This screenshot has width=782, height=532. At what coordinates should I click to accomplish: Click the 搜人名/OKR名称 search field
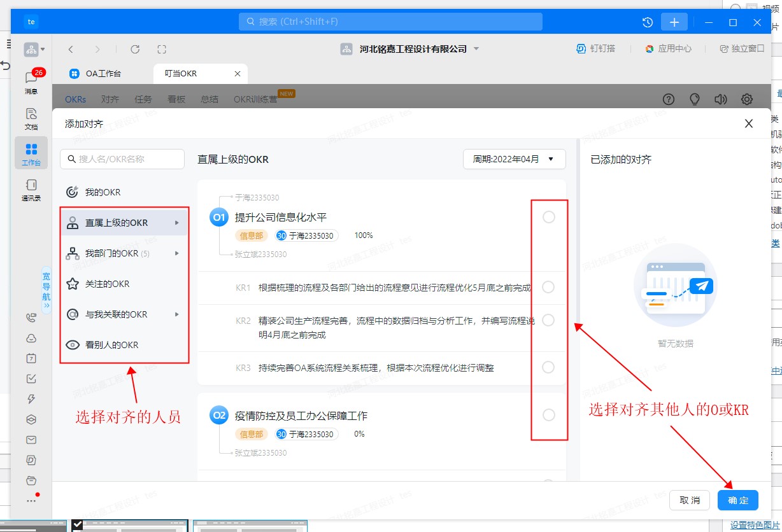(x=122, y=159)
